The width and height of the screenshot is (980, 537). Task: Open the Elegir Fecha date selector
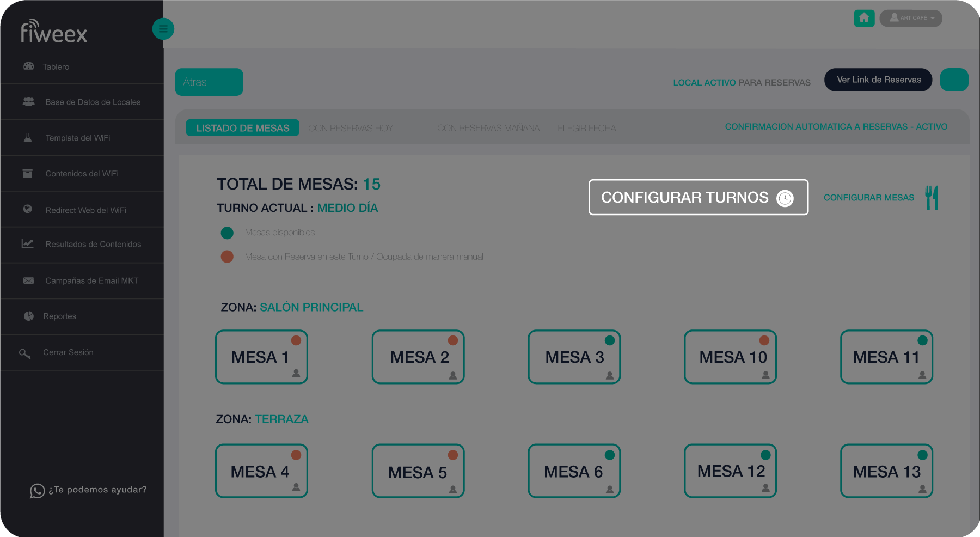click(586, 128)
